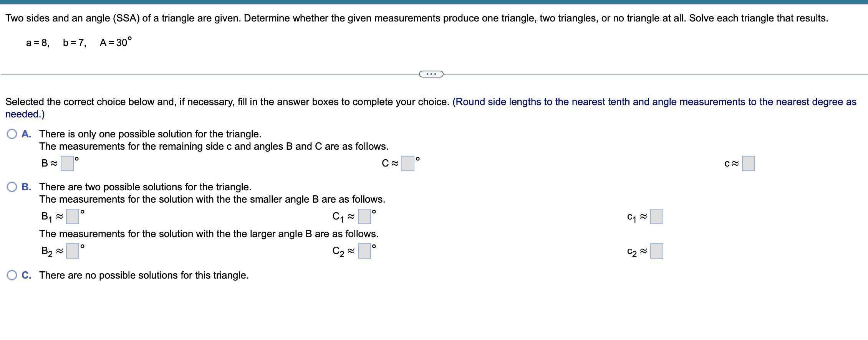Screen dimensions: 868x340
Task: Click the B1 angle answer box
Action: pyautogui.click(x=72, y=216)
